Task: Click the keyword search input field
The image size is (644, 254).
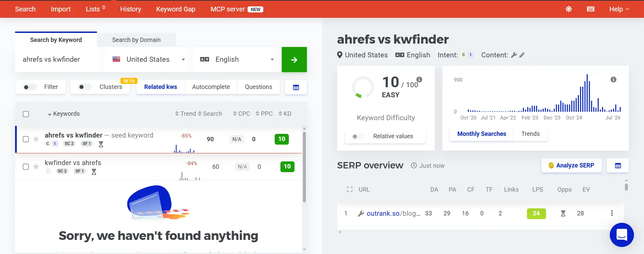Action: tap(58, 59)
